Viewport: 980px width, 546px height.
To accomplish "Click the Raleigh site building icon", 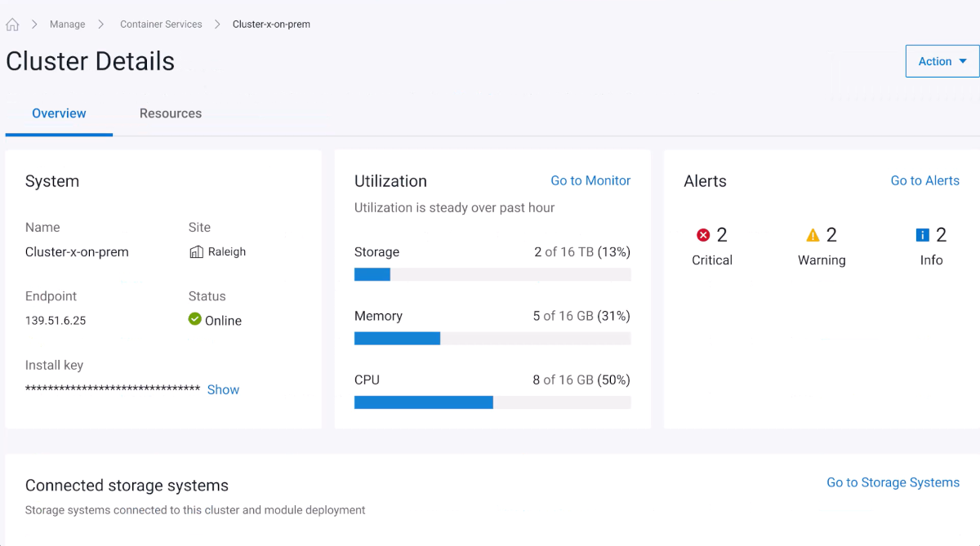I will tap(196, 252).
